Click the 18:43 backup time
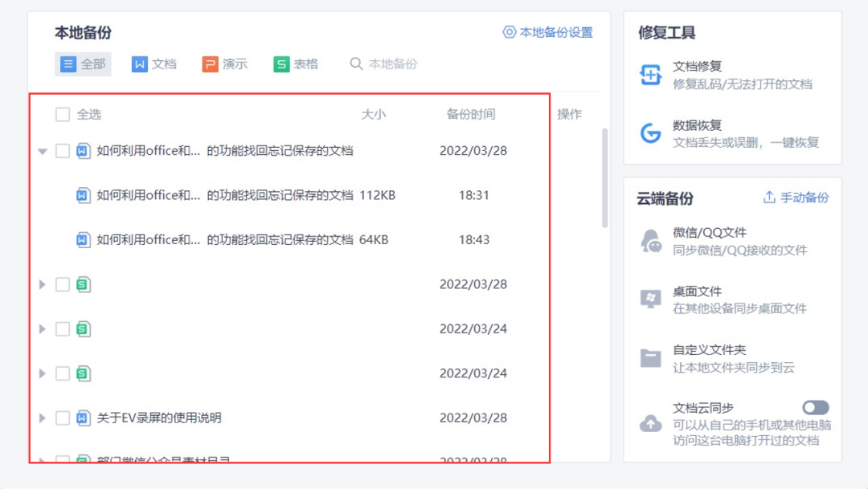868x489 pixels. [x=474, y=239]
